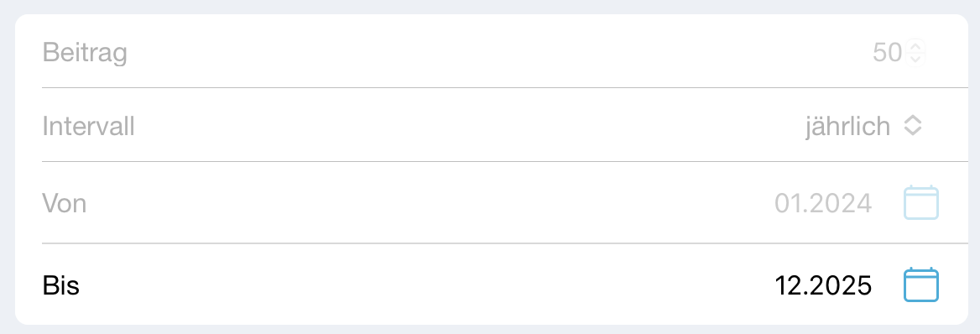This screenshot has height=334, width=980.
Task: Open the calendar picker for Bis date
Action: click(x=921, y=285)
